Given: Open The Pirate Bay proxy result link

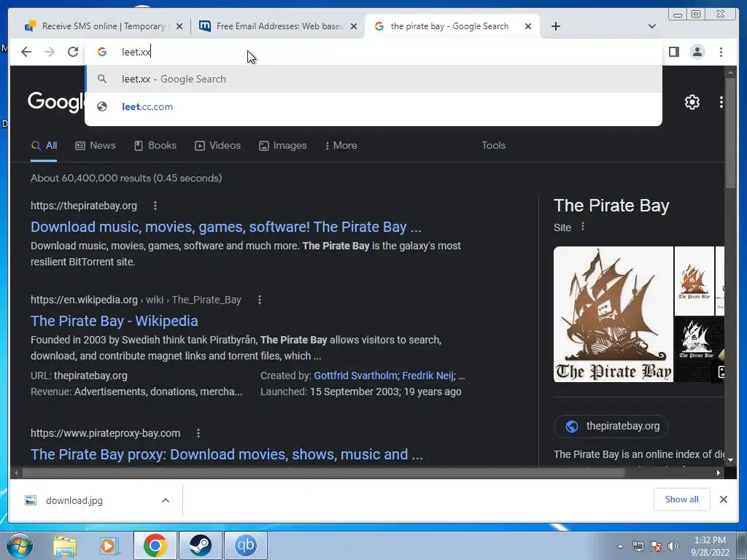Looking at the screenshot, I should click(x=227, y=455).
